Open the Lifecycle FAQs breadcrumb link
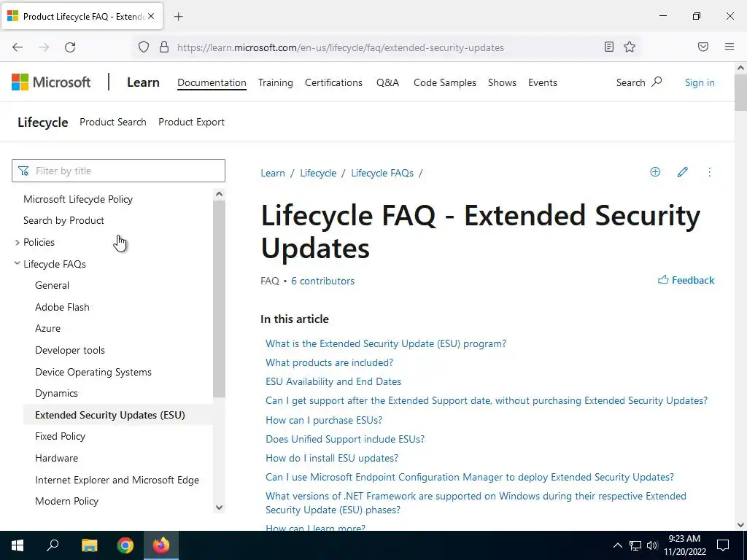Viewport: 747px width, 560px height. [x=382, y=173]
